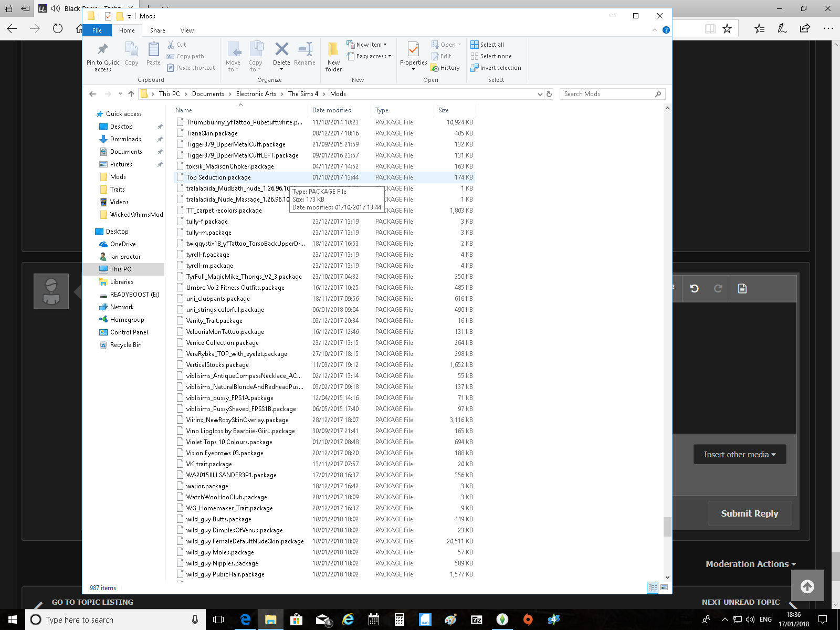Switch to large icons view
The image size is (840, 630).
coord(664,587)
